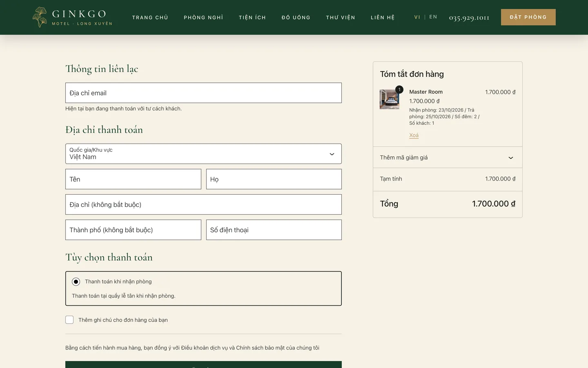Click the quantity badge on room thumbnail
This screenshot has height=368, width=588.
399,90
